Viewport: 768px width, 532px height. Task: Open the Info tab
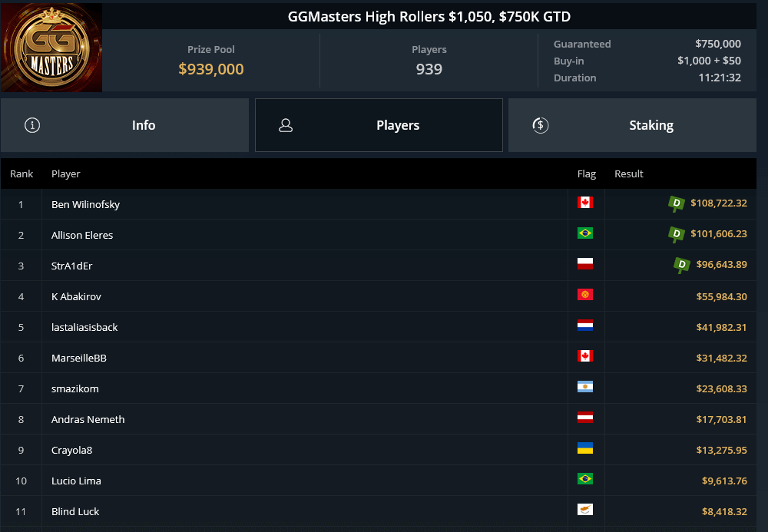[144, 124]
